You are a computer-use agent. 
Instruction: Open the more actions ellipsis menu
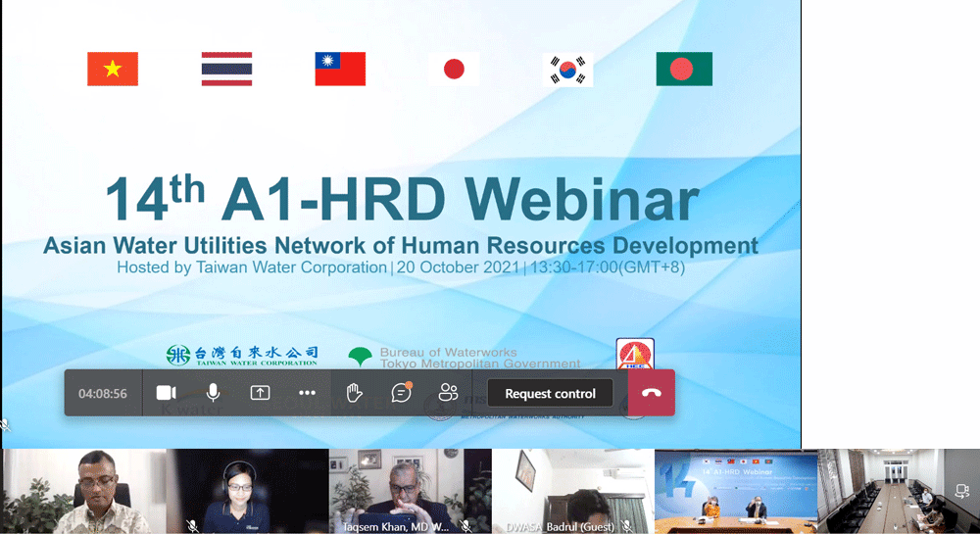coord(307,393)
